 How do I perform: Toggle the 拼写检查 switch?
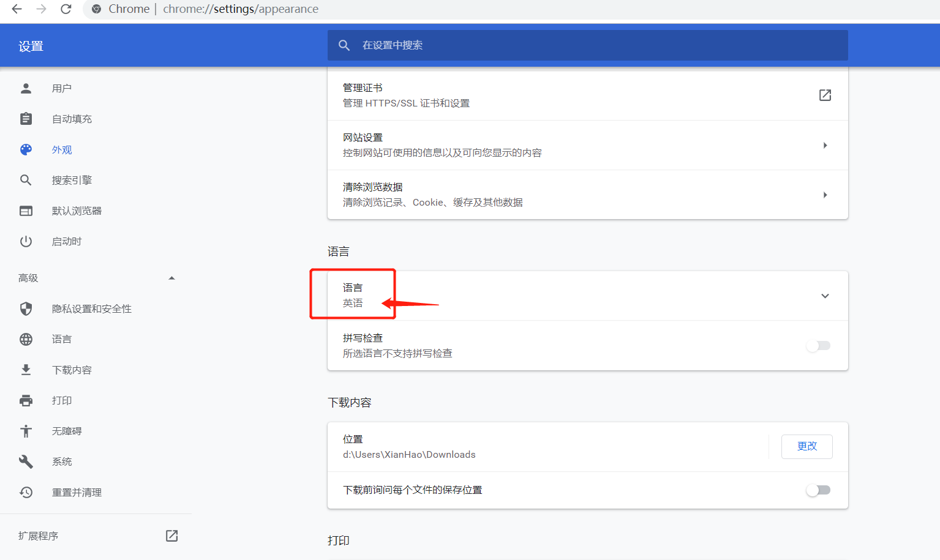point(818,346)
